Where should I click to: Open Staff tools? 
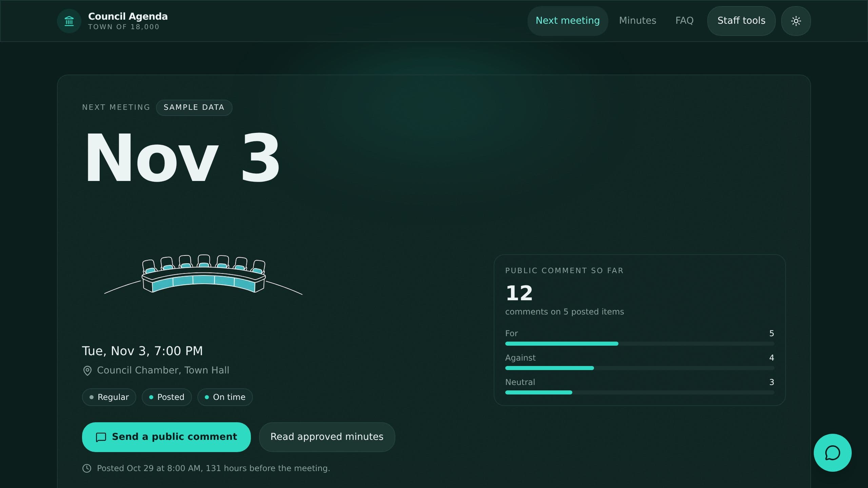(741, 21)
